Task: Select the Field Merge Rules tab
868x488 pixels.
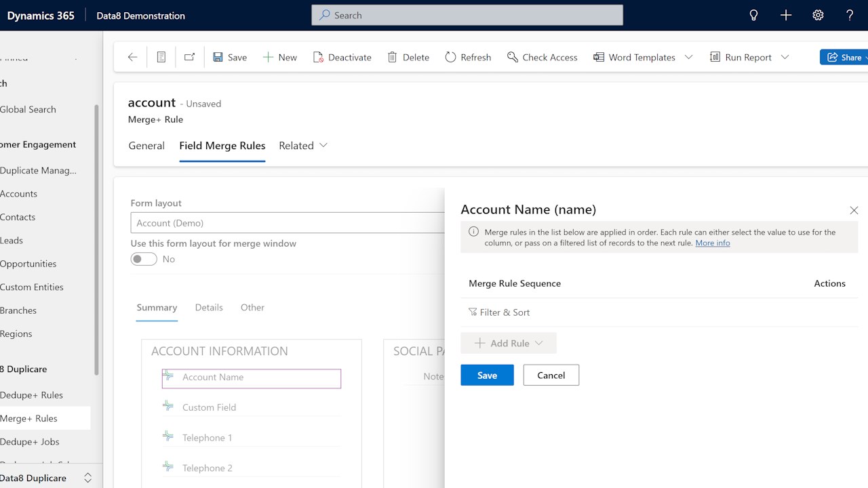Action: (x=222, y=146)
